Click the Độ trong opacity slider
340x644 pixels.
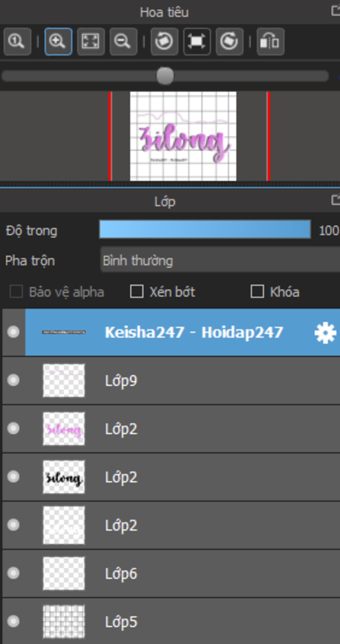point(205,230)
